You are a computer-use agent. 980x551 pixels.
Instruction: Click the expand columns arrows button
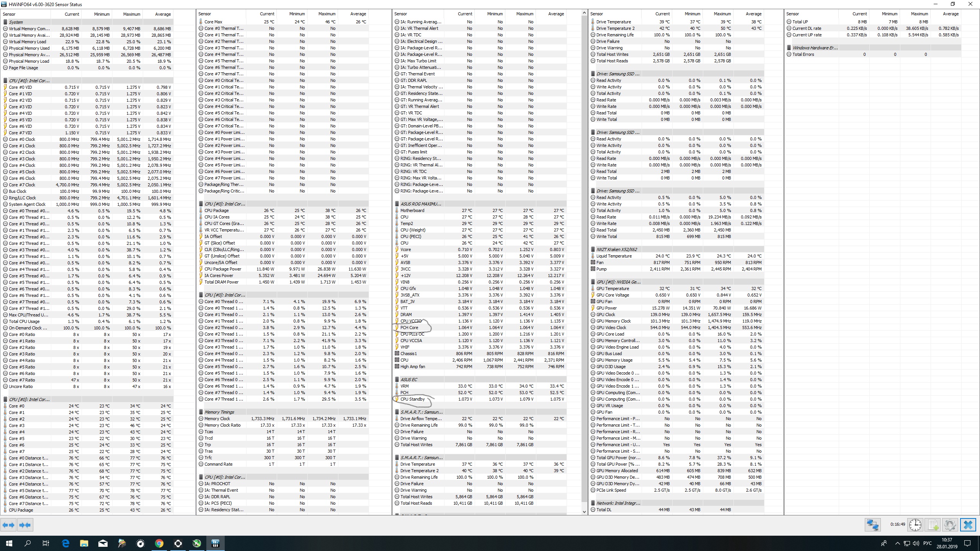click(x=8, y=525)
